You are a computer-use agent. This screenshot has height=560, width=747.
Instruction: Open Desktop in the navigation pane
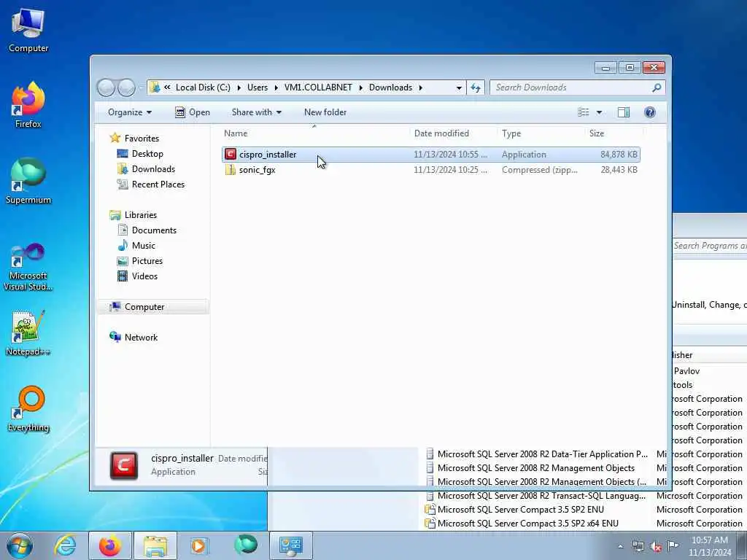(147, 154)
